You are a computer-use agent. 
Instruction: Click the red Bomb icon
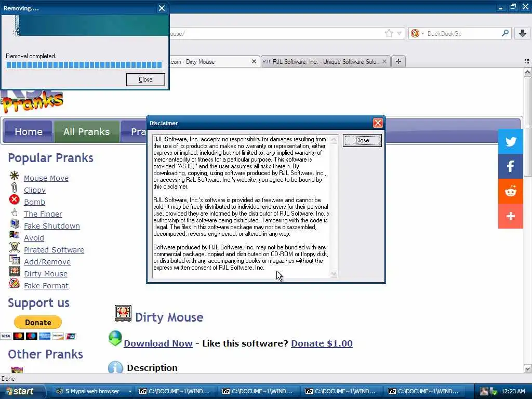(14, 199)
